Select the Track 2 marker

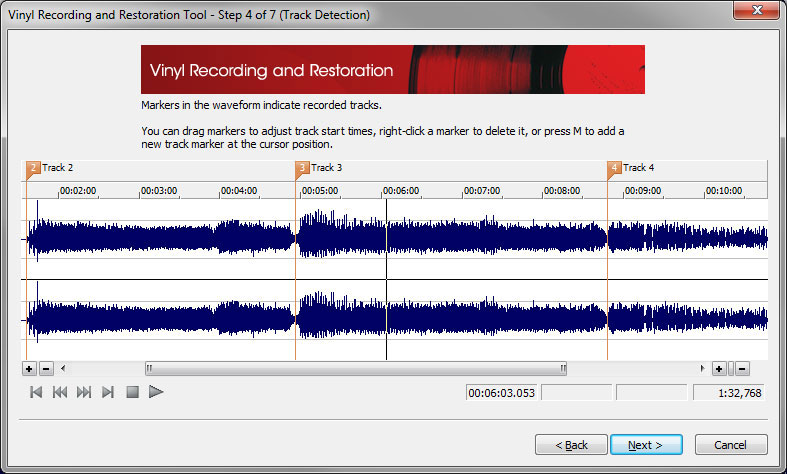click(x=33, y=168)
